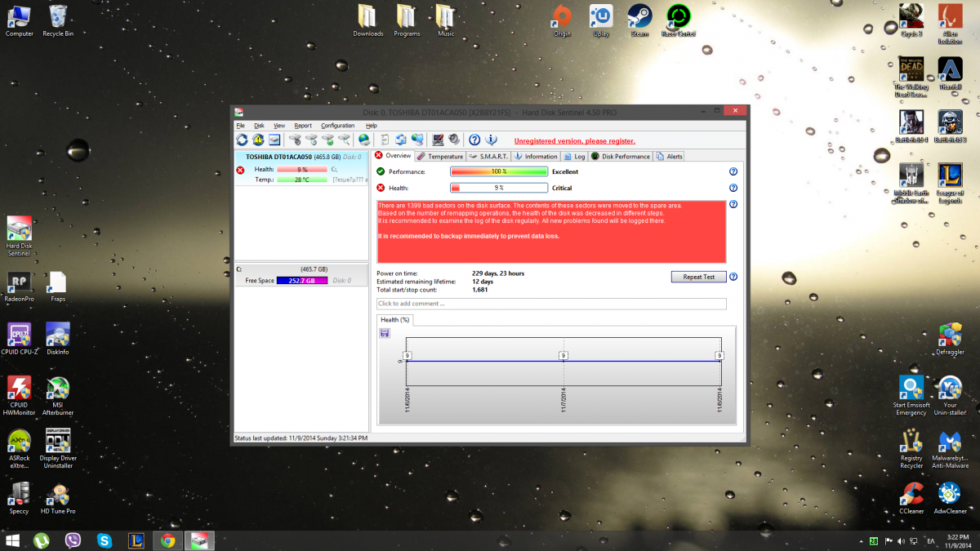Screen dimensions: 980x551
Task: Click the comment input field
Action: [x=551, y=304]
